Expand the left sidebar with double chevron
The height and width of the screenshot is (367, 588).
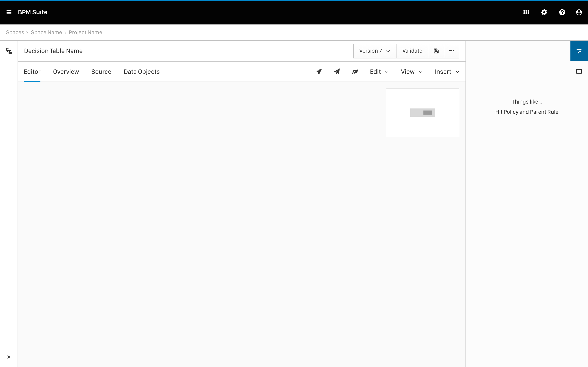tap(9, 357)
